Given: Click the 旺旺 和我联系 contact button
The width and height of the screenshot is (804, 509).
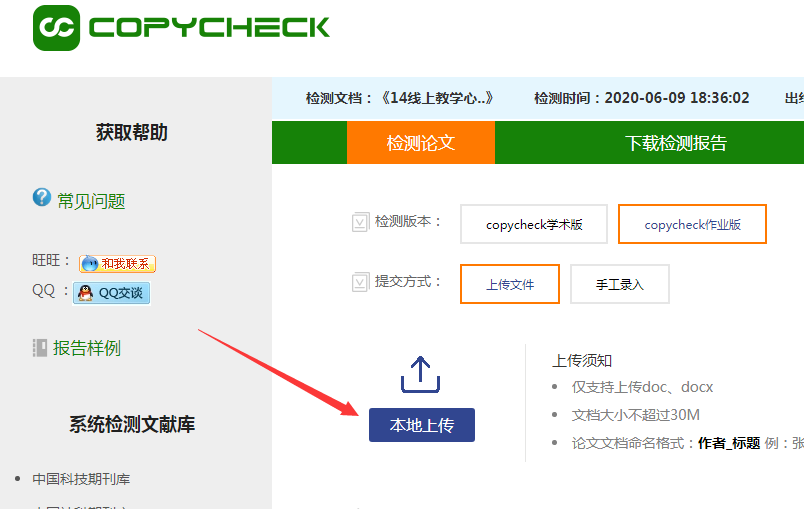Looking at the screenshot, I should tap(117, 263).
